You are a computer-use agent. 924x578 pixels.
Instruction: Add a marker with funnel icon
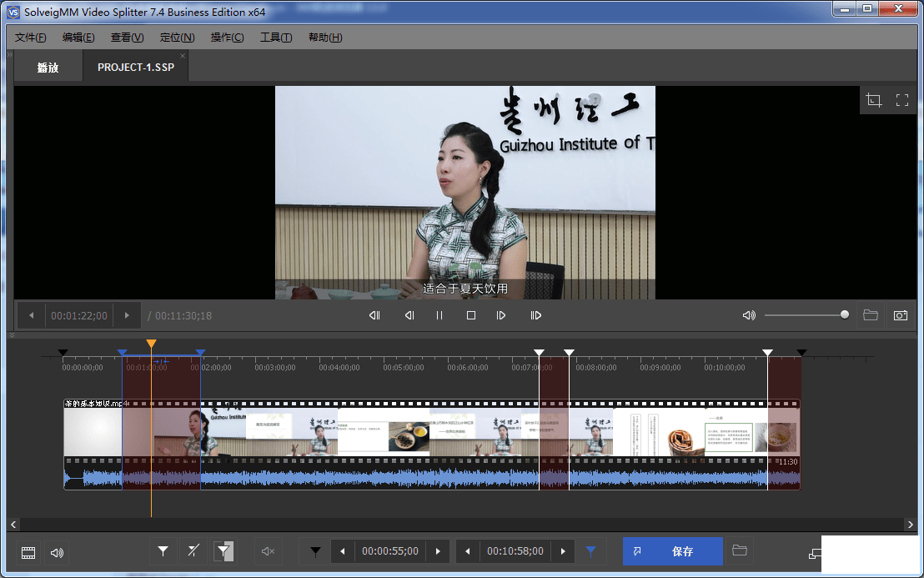point(163,551)
